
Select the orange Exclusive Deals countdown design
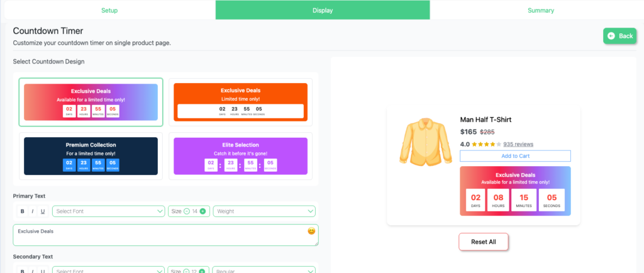[x=241, y=102]
